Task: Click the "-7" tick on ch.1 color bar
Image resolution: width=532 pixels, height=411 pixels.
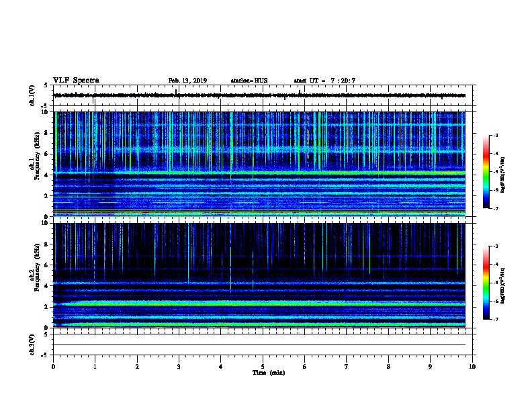Action: coord(495,208)
